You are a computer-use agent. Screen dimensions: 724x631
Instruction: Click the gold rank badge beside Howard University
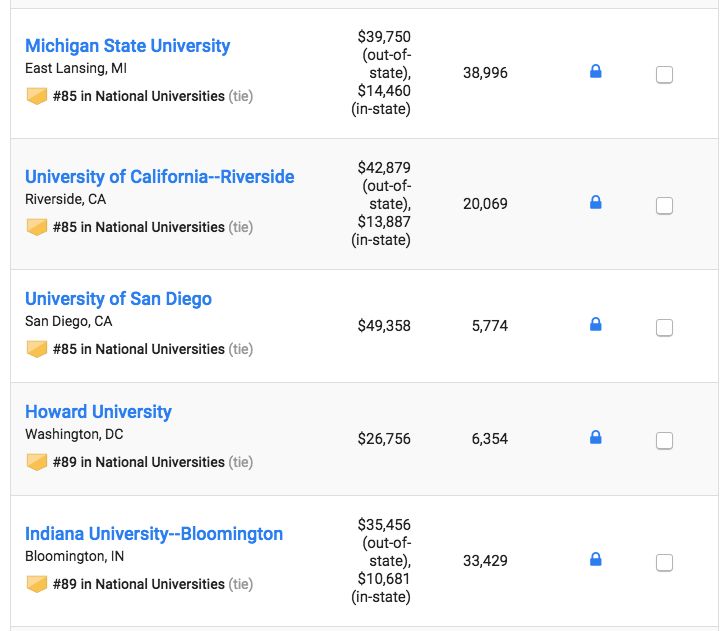tap(37, 462)
